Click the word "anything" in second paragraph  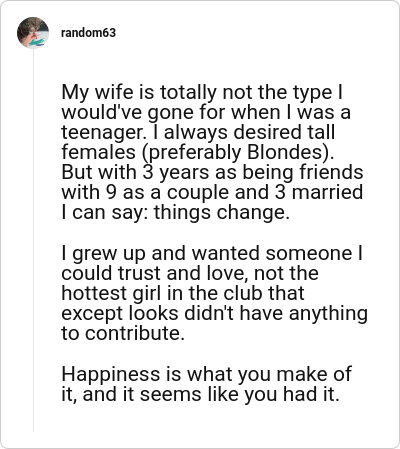coord(328,314)
